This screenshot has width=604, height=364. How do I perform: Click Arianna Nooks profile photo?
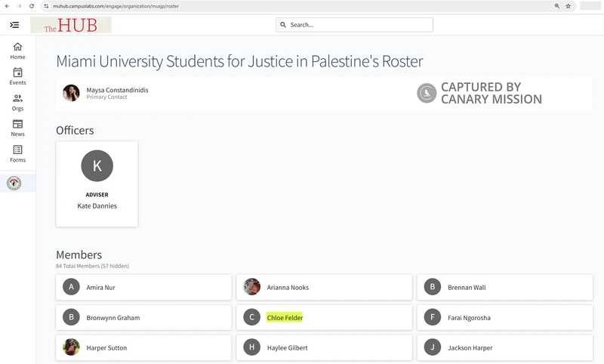[252, 287]
